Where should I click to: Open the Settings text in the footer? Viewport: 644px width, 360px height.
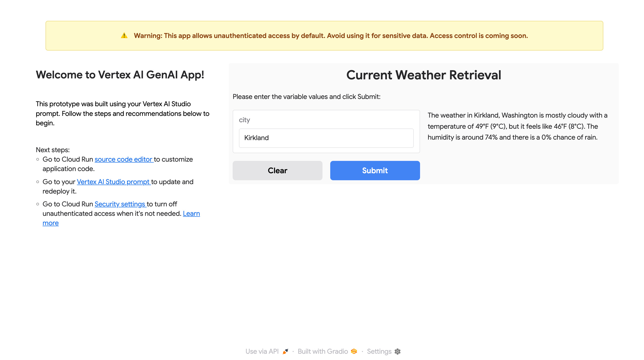379,351
